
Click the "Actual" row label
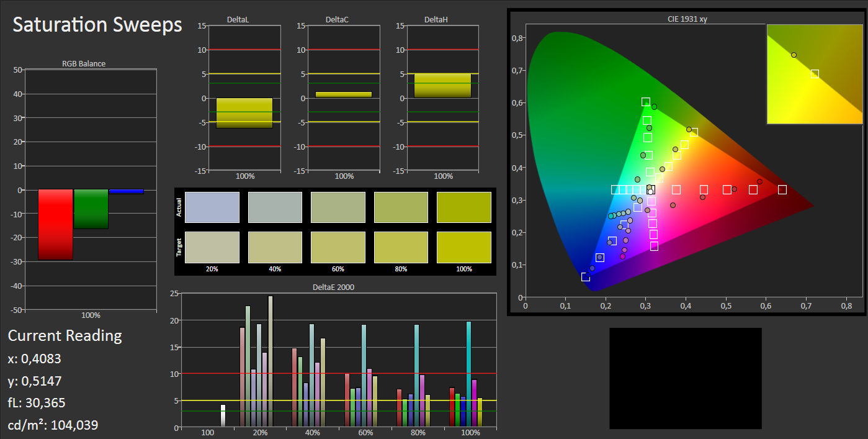tap(180, 207)
